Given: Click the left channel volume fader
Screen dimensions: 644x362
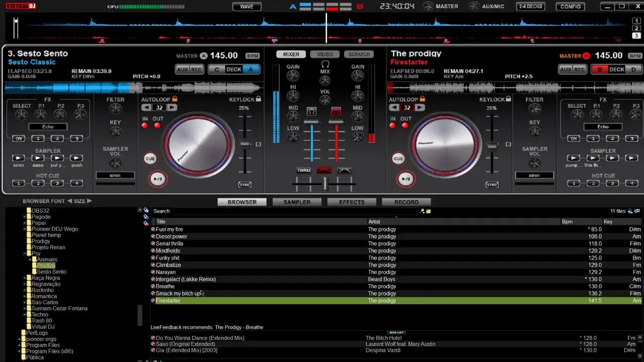Looking at the screenshot, I should click(311, 122).
